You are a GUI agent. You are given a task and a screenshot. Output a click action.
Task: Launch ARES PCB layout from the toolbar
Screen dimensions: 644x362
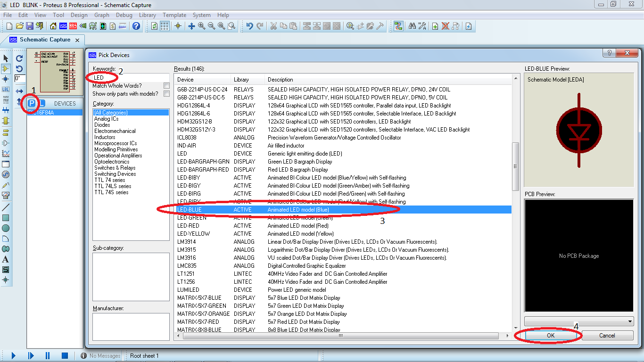coord(73,26)
